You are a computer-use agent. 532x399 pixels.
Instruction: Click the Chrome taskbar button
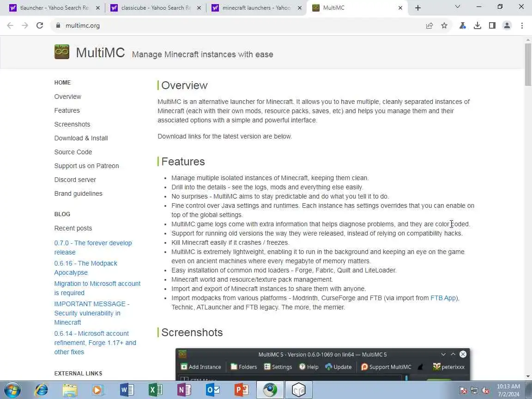click(270, 390)
